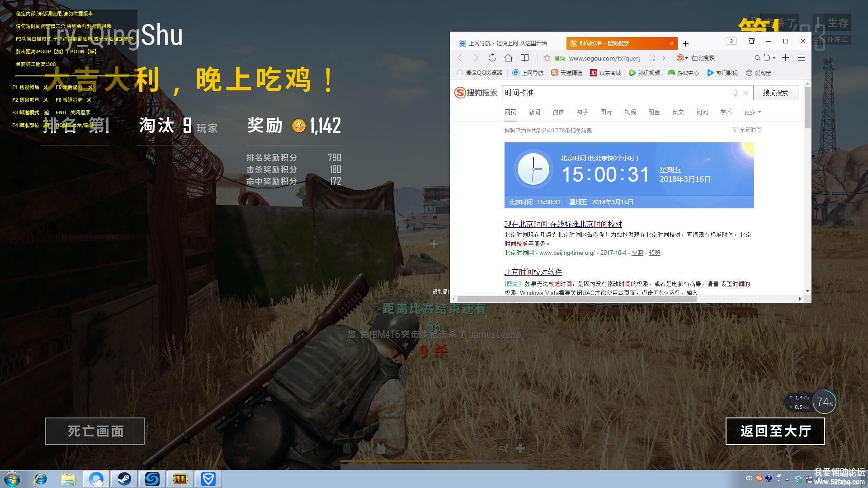Star this page as a favorite
This screenshot has width=868, height=488.
tap(547, 58)
